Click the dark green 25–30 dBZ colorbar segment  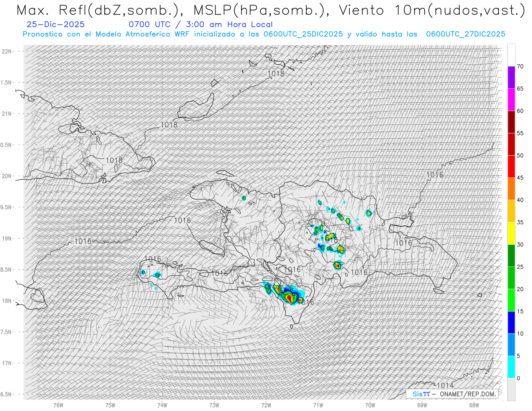[512, 256]
